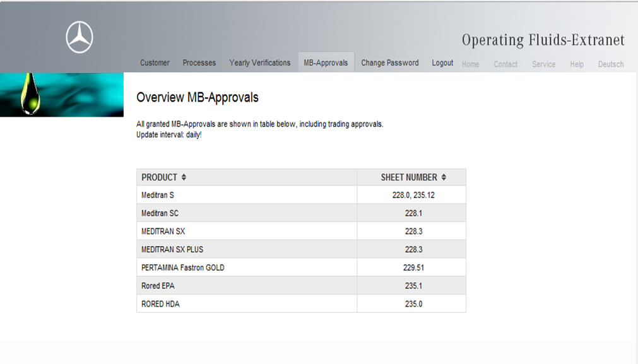638x364 pixels.
Task: Sort table by SHEET NUMBER arrows
Action: [x=444, y=177]
